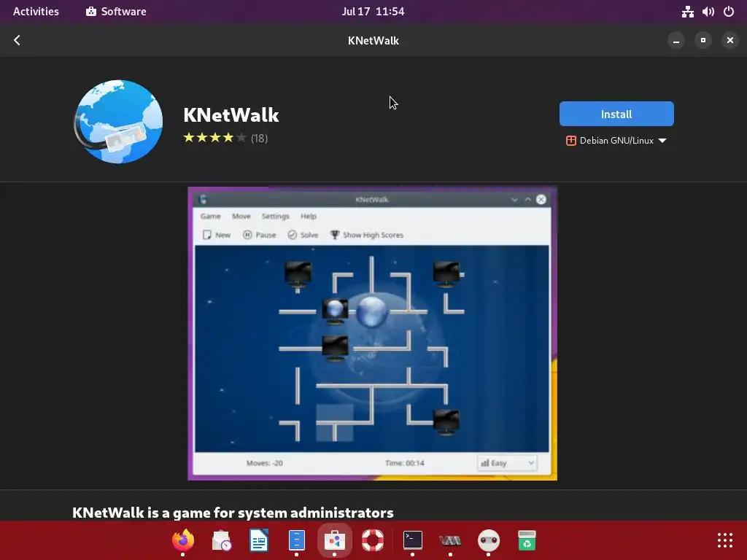Open the blue file archive dock icon
Screen dimensions: 747x560
[x=296, y=540]
